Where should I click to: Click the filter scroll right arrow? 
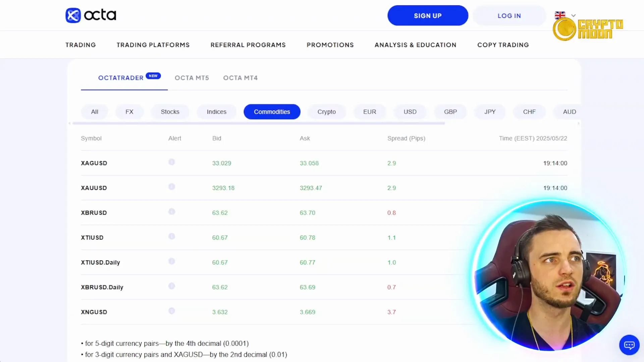(x=579, y=123)
